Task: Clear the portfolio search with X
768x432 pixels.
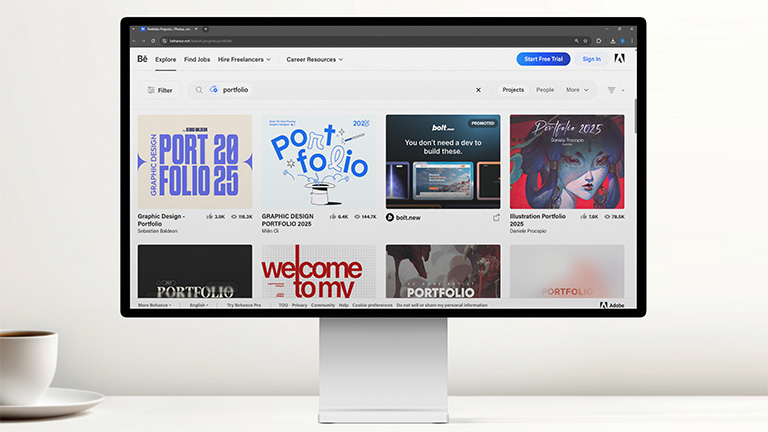Action: click(478, 90)
